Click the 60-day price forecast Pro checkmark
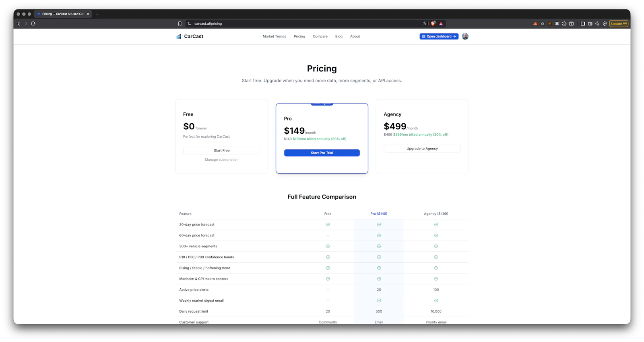 (379, 235)
